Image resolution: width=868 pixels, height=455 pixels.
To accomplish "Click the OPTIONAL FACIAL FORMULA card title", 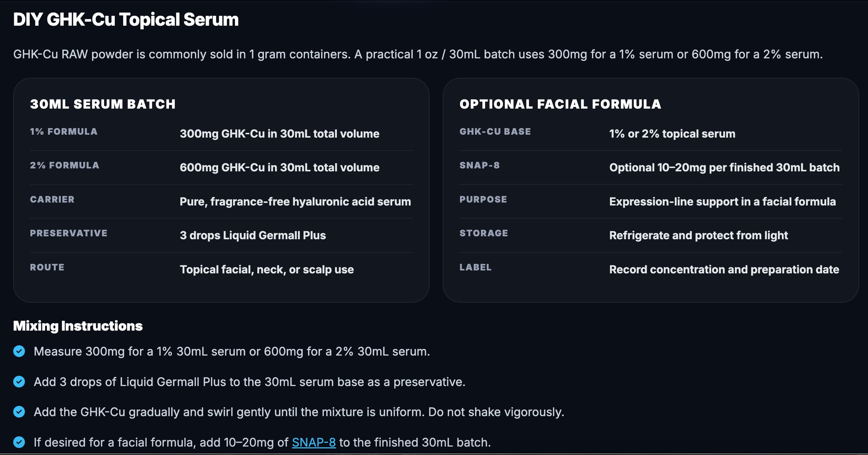I will 560,104.
